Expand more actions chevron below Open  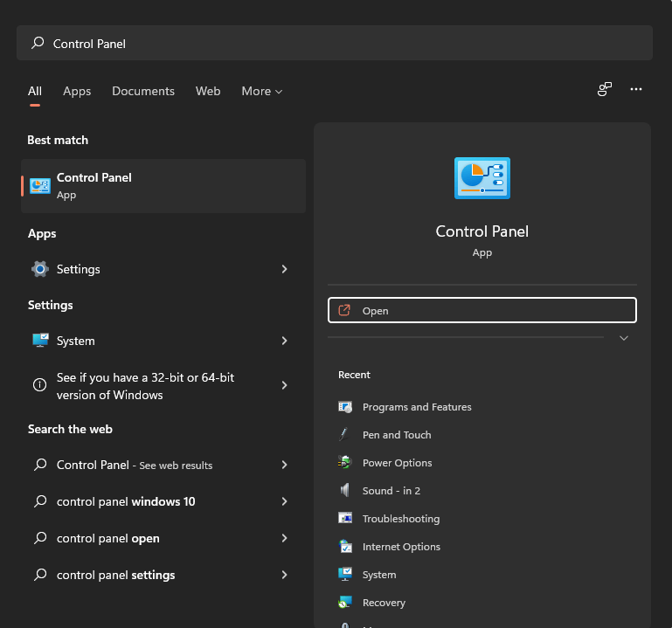pyautogui.click(x=624, y=338)
